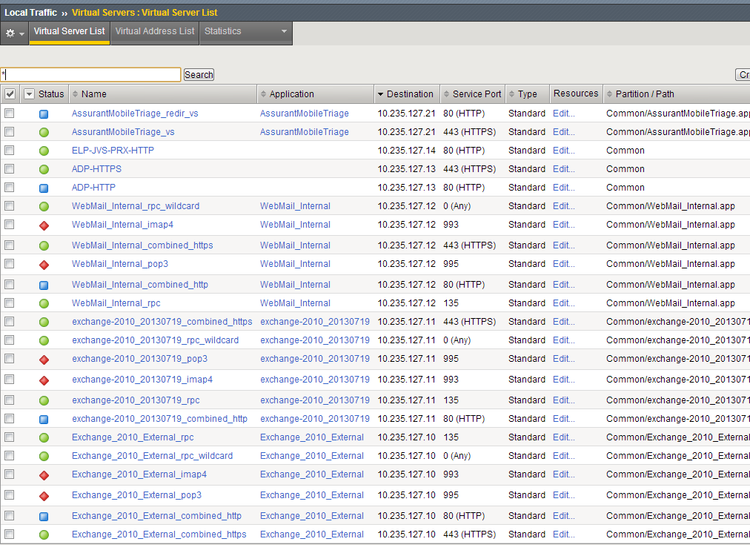Click blue status icon for exchange-2010_20130719_combined_http

tap(44, 419)
